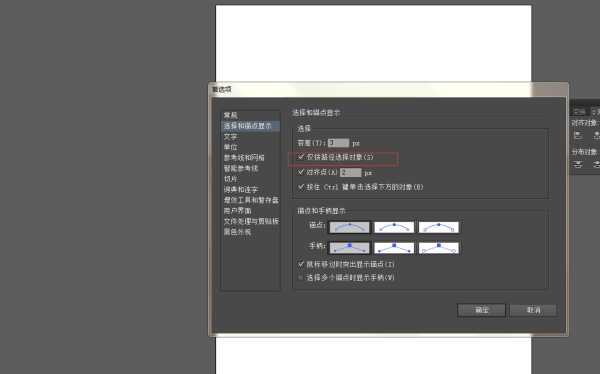600x374 pixels.
Task: Open the 参考线和网格 preferences category
Action: [244, 158]
